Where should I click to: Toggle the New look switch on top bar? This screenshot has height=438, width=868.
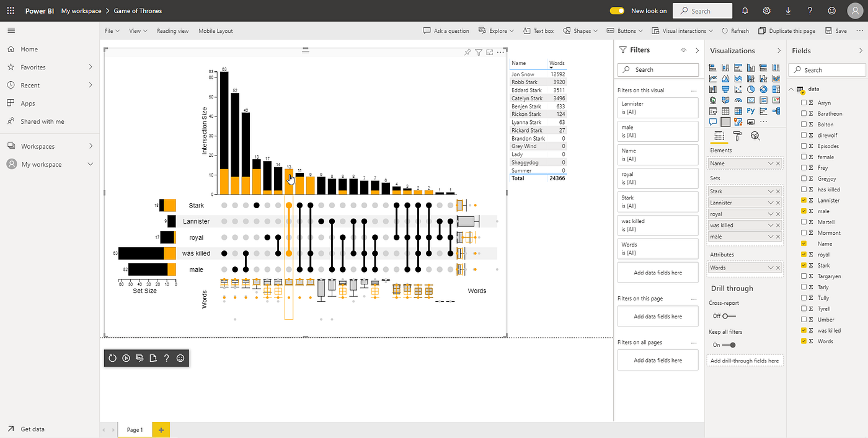point(616,11)
